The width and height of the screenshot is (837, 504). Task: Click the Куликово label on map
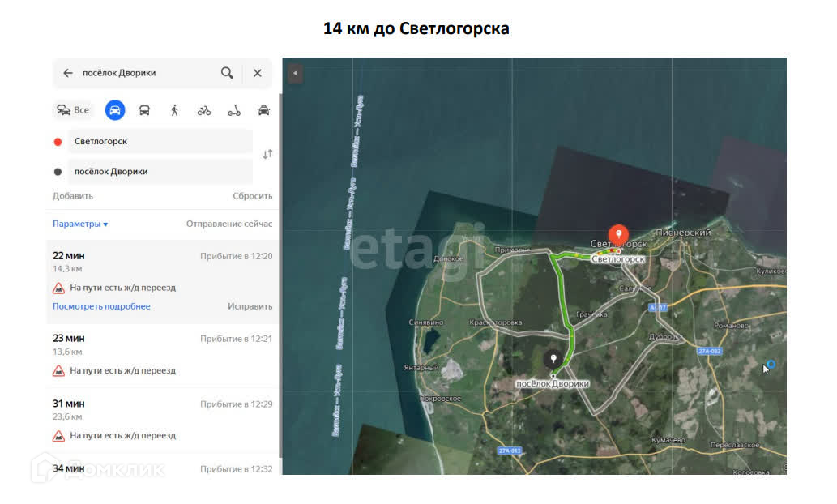[771, 271]
